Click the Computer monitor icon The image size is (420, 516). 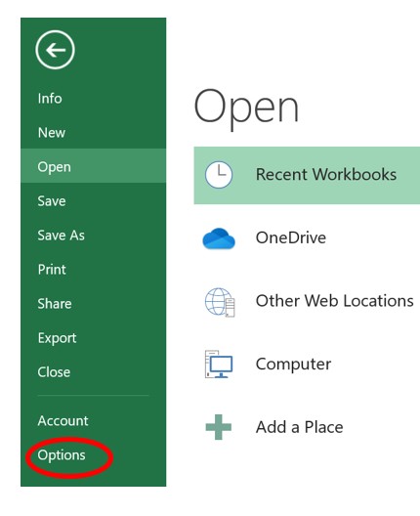click(219, 365)
